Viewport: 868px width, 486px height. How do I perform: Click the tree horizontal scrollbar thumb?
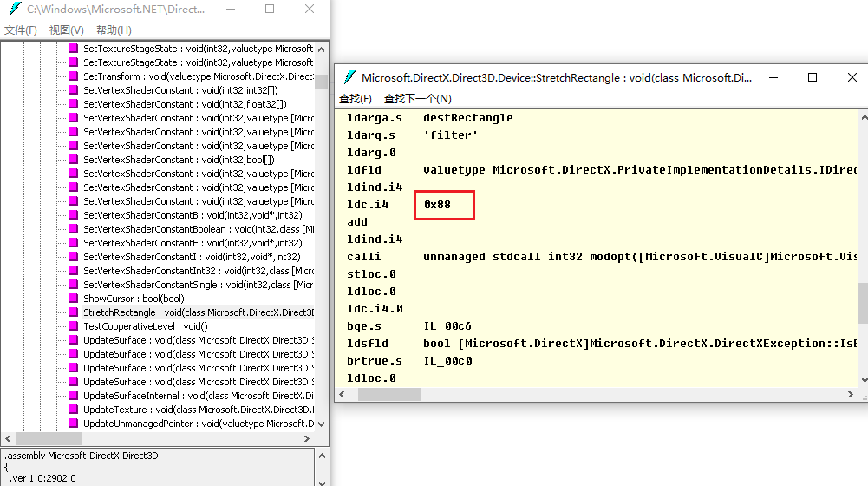pos(49,438)
